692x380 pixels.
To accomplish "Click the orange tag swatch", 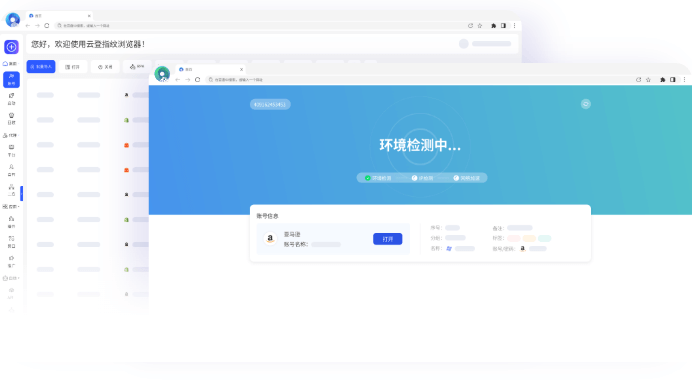I will coord(529,238).
